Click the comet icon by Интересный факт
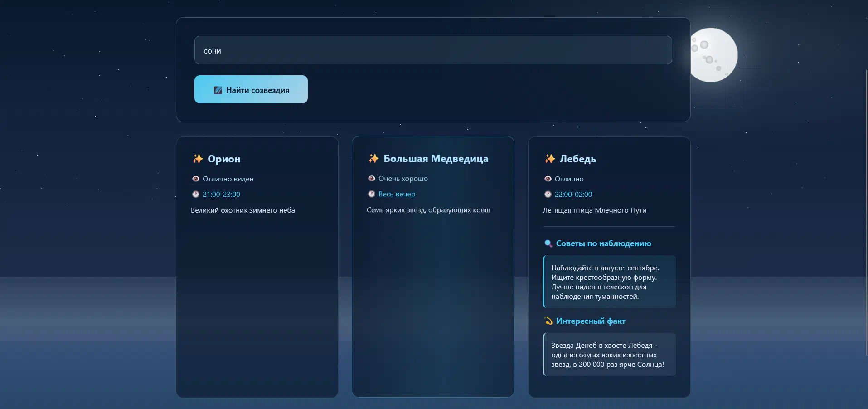Viewport: 868px width, 409px height. 548,321
